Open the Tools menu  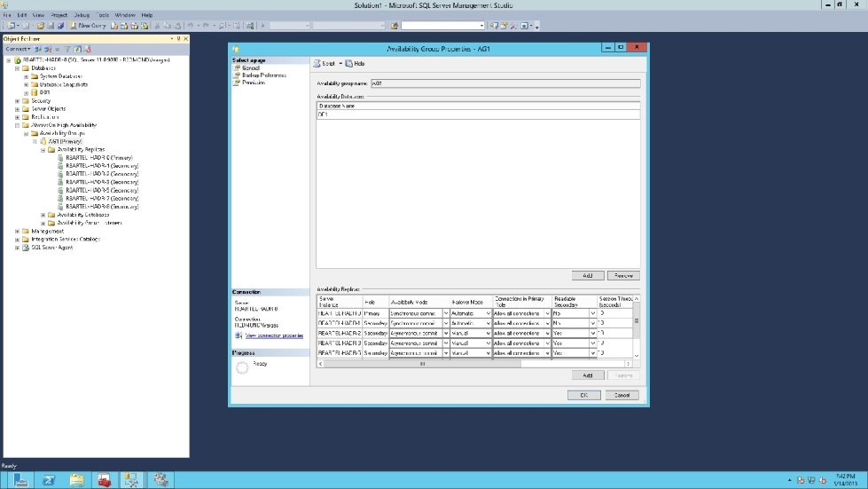(x=103, y=15)
